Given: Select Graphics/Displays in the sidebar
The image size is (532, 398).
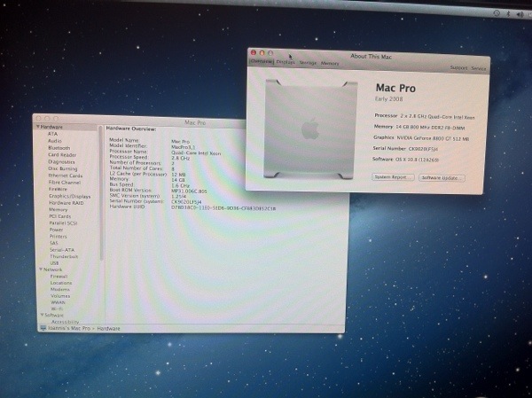Looking at the screenshot, I should point(69,196).
